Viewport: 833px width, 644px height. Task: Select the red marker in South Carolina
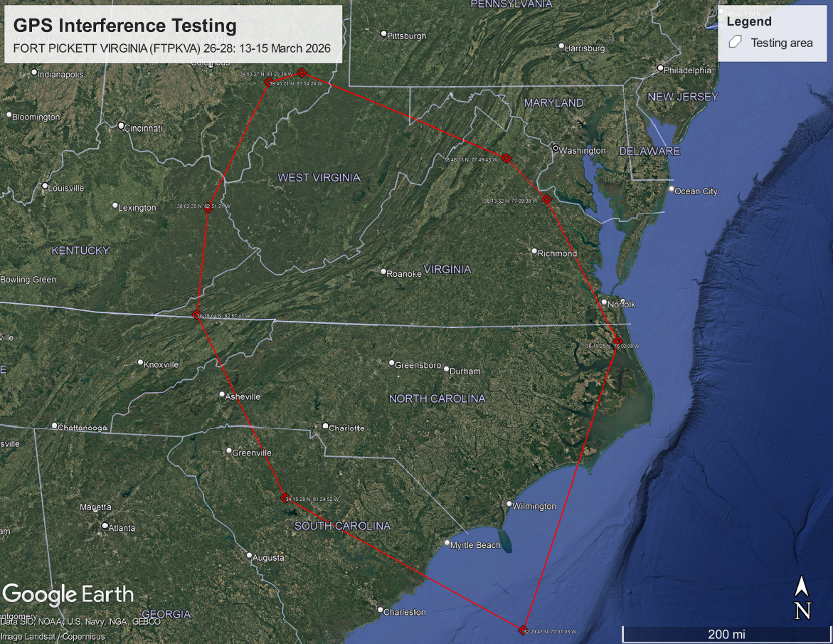coord(285,497)
